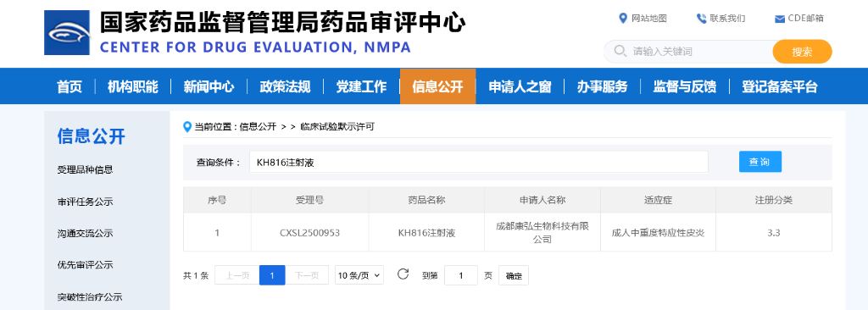Open 登记备案平台 nav item
Screen dimensions: 868x310
[x=780, y=86]
